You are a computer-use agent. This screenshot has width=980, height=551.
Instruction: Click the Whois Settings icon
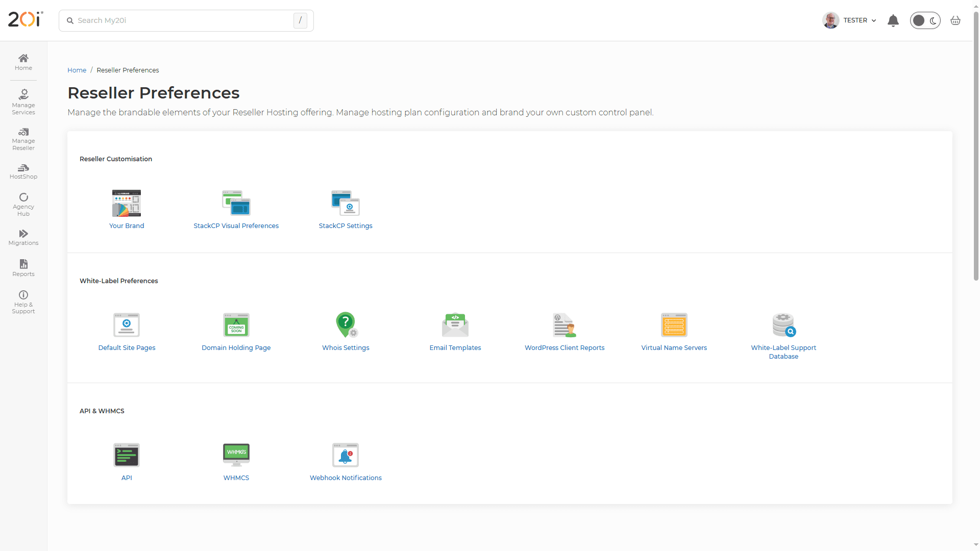point(347,325)
